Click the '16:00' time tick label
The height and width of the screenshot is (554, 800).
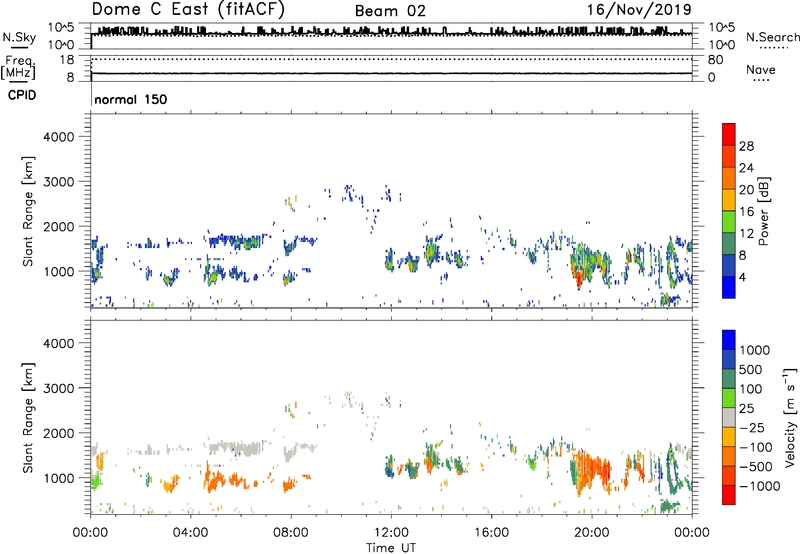(x=491, y=533)
